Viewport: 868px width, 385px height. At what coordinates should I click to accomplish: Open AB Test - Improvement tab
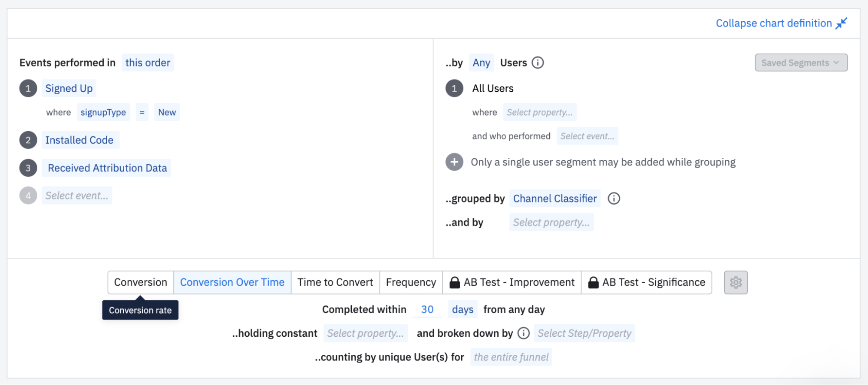[512, 282]
